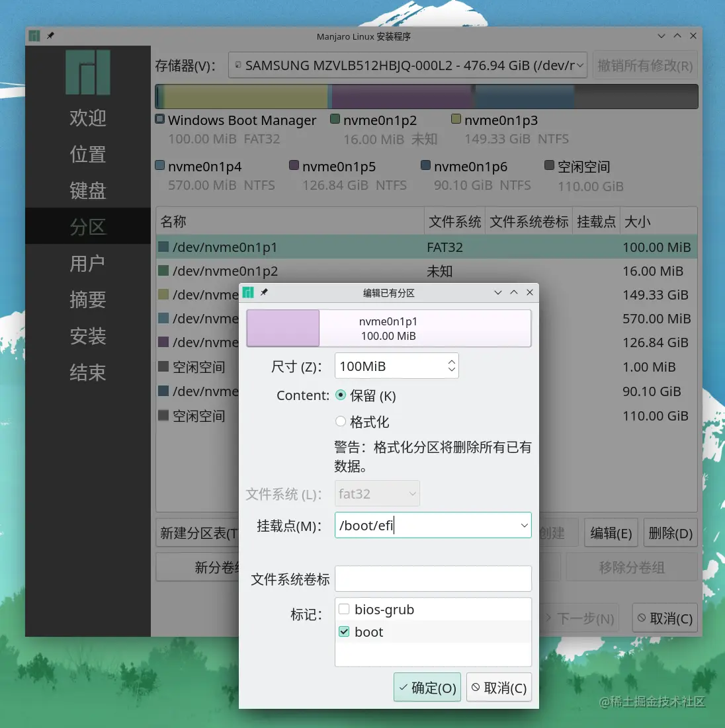Click the Manjaro icon in the installer title bar

[34, 36]
